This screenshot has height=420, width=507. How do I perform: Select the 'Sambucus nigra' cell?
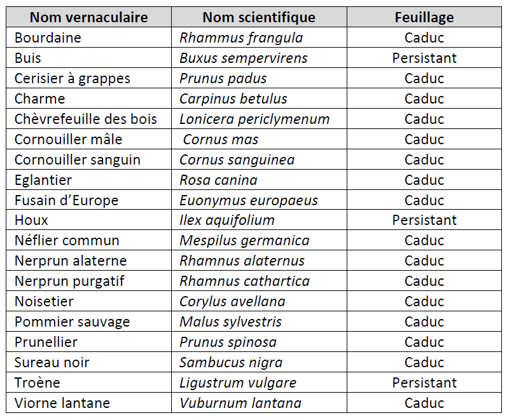[231, 362]
